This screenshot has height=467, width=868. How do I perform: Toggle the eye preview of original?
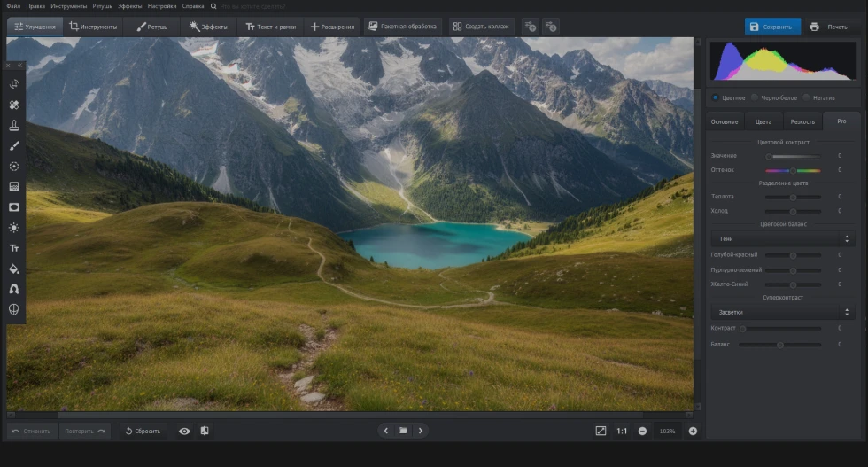click(184, 431)
